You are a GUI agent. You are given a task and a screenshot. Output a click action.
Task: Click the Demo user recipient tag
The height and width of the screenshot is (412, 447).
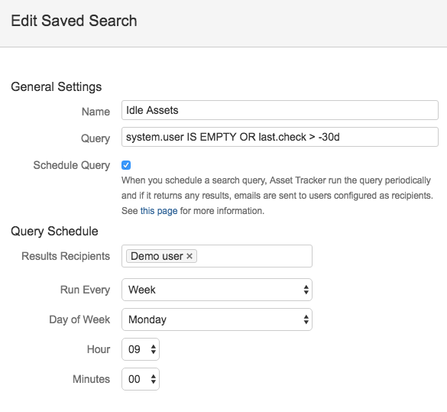[x=157, y=256]
